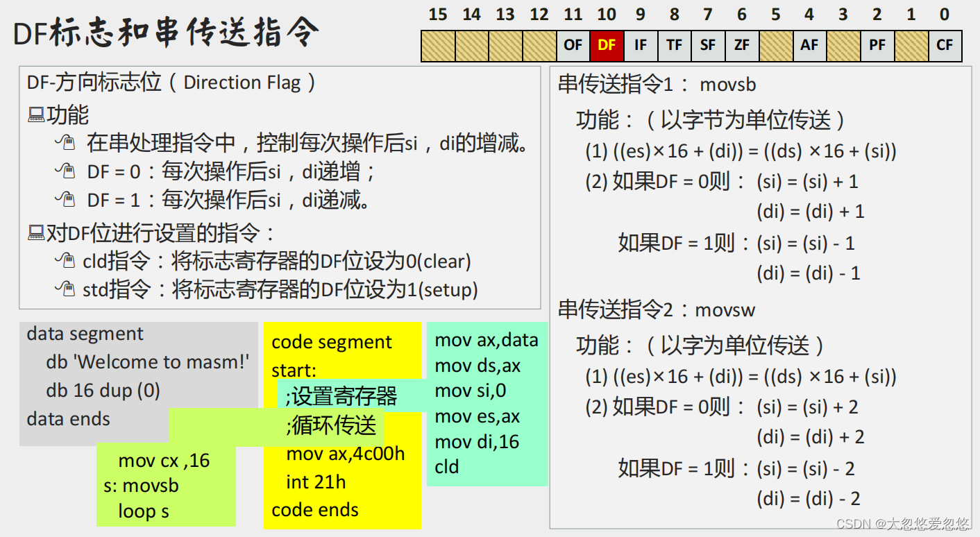This screenshot has width=980, height=537.
Task: Click 功能：（以字节为单位传送）
Action: coord(712,121)
